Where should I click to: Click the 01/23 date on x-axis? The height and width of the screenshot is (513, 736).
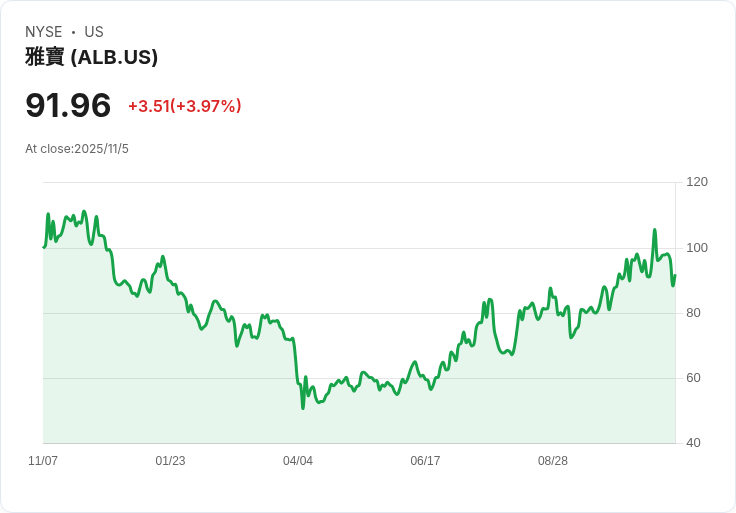click(x=170, y=461)
